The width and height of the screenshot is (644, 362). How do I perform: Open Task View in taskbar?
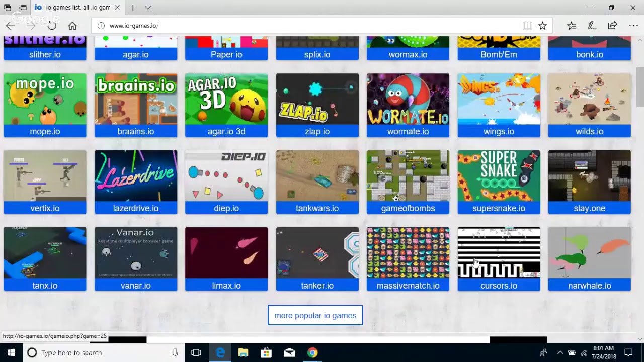coord(196,352)
